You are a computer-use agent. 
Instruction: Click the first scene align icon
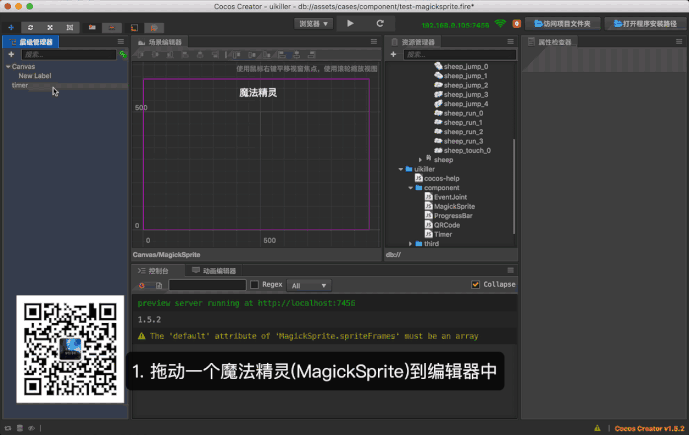coord(140,55)
